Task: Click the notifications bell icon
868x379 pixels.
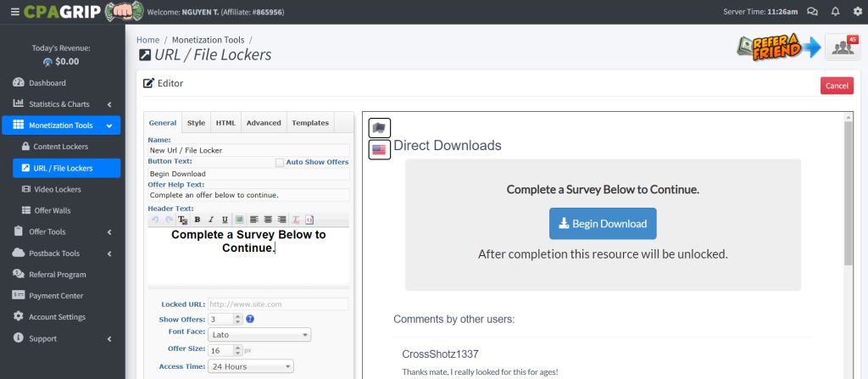Action: tap(835, 12)
